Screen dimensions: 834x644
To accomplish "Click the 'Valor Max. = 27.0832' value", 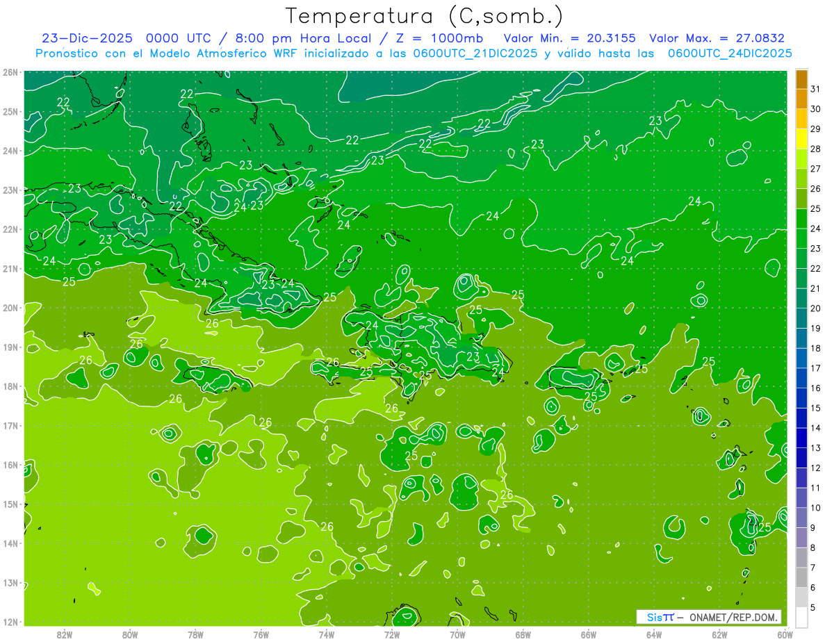I will click(x=717, y=39).
